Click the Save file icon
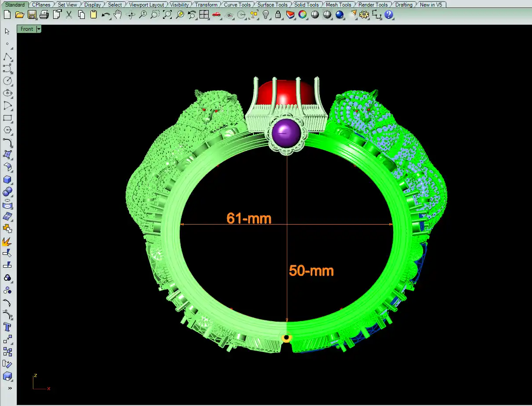The height and width of the screenshot is (406, 532). point(32,14)
